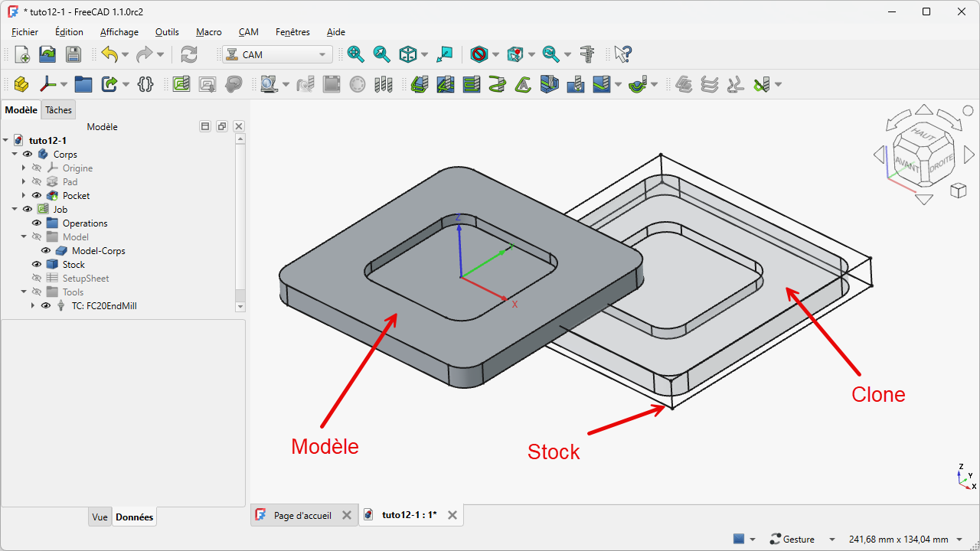Screen dimensions: 980x551
Task: Open the CAM workbench selector dropdown
Action: point(277,54)
